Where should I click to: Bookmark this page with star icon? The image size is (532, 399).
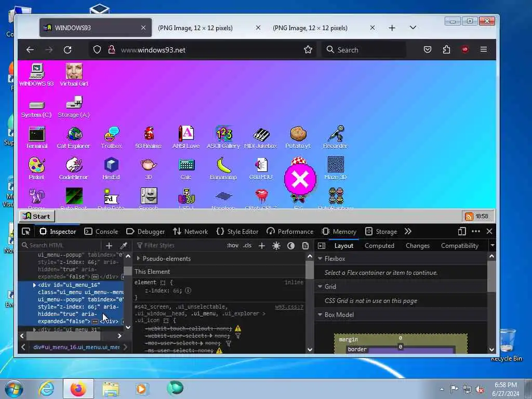(x=308, y=49)
